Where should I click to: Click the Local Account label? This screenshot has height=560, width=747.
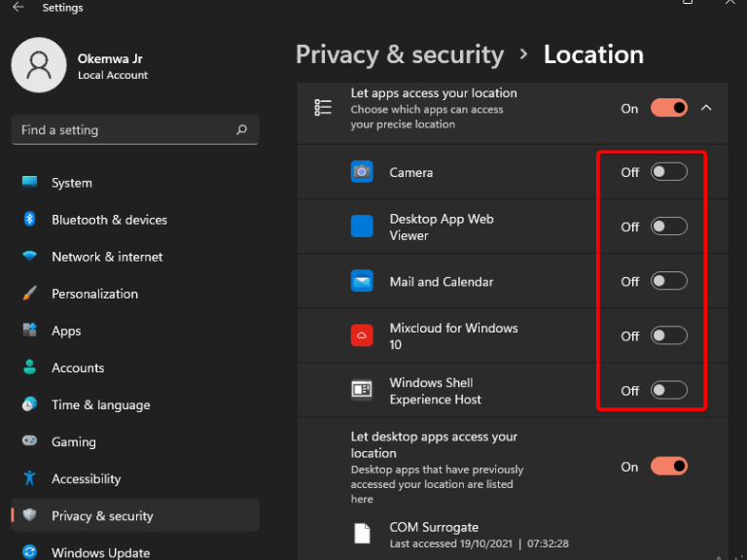click(113, 75)
